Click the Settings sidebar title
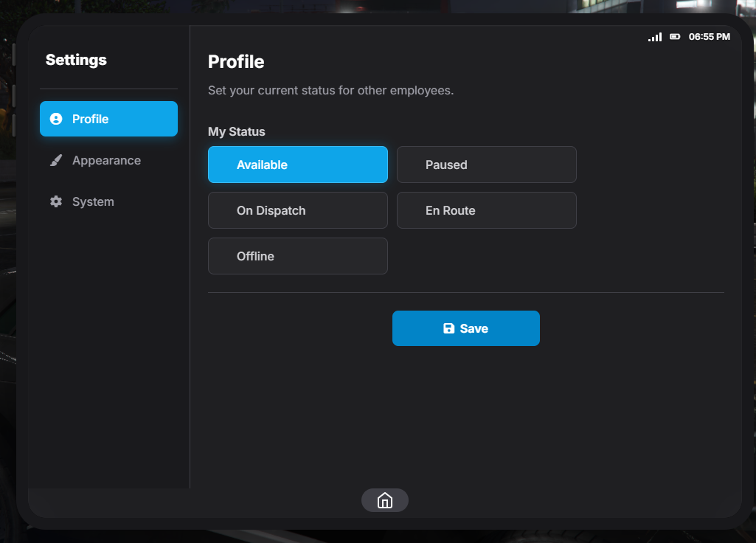 [x=76, y=60]
